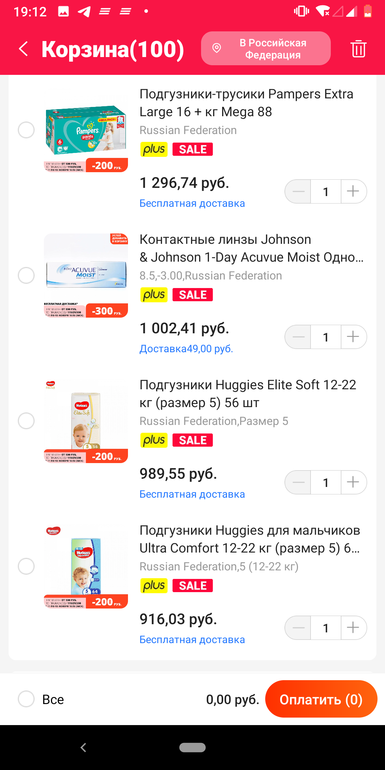Image resolution: width=385 pixels, height=770 pixels.
Task: Tap the Android home pill button
Action: tap(192, 747)
